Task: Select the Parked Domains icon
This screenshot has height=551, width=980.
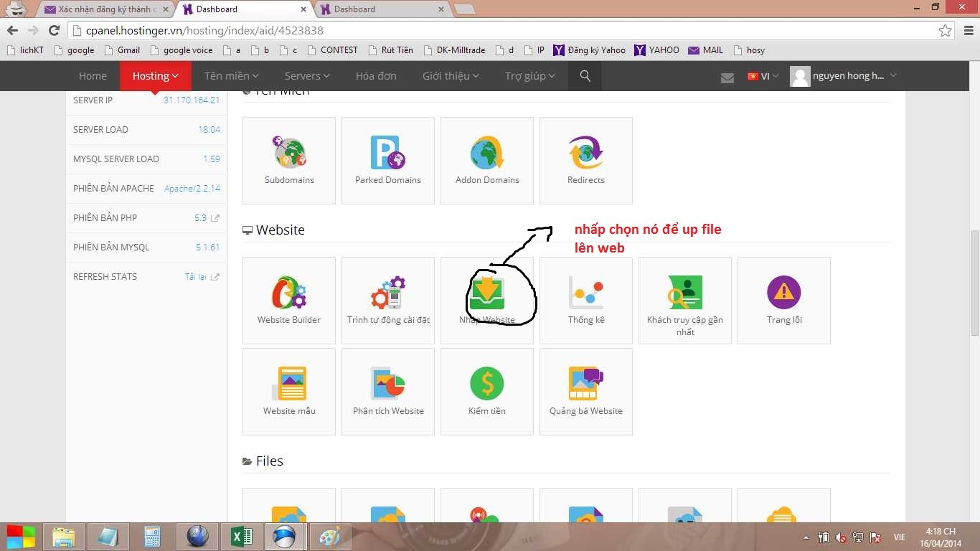Action: (388, 159)
